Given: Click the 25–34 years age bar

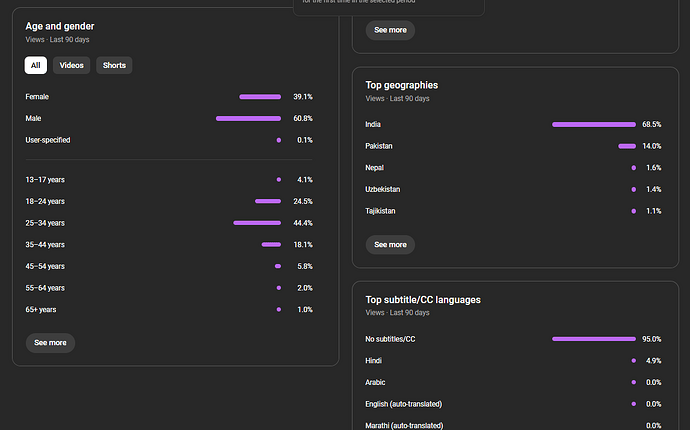Looking at the screenshot, I should click(257, 223).
